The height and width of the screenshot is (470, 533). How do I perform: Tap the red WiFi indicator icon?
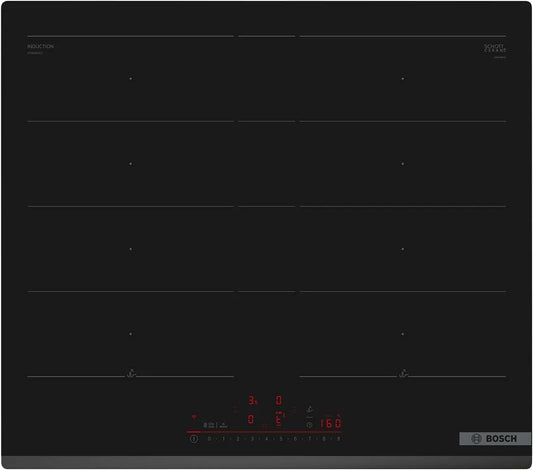(x=194, y=417)
